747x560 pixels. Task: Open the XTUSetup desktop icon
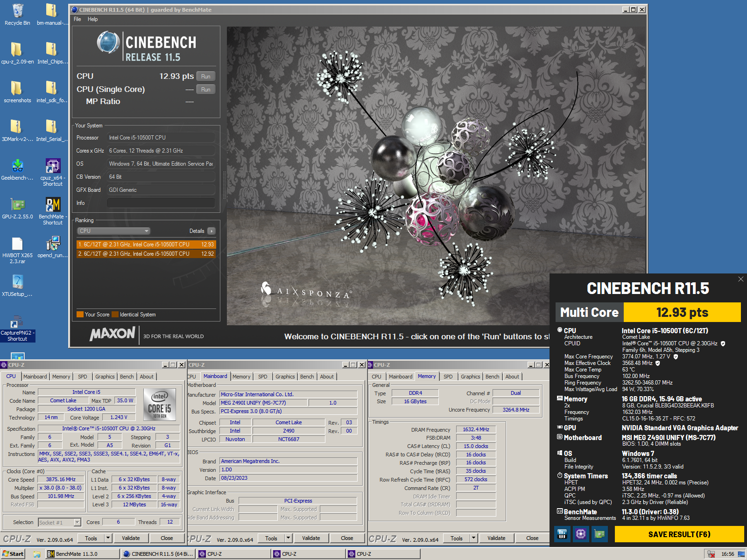[17, 286]
